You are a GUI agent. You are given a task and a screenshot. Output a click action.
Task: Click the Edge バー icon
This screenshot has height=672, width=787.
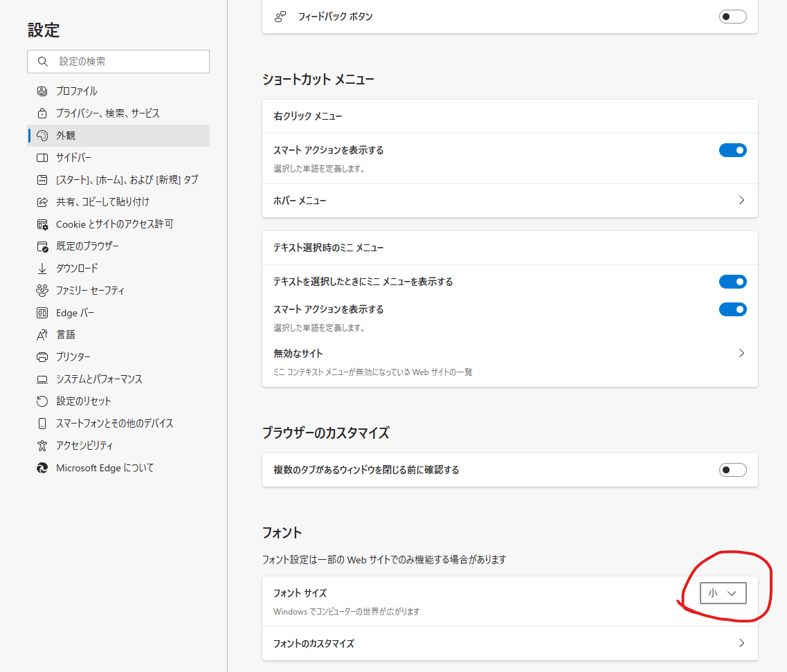42,313
